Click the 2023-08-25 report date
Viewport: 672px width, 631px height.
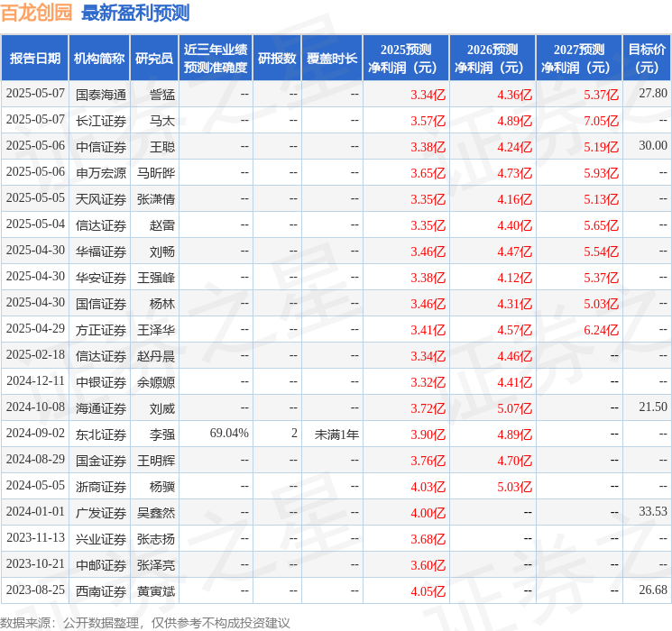35,590
